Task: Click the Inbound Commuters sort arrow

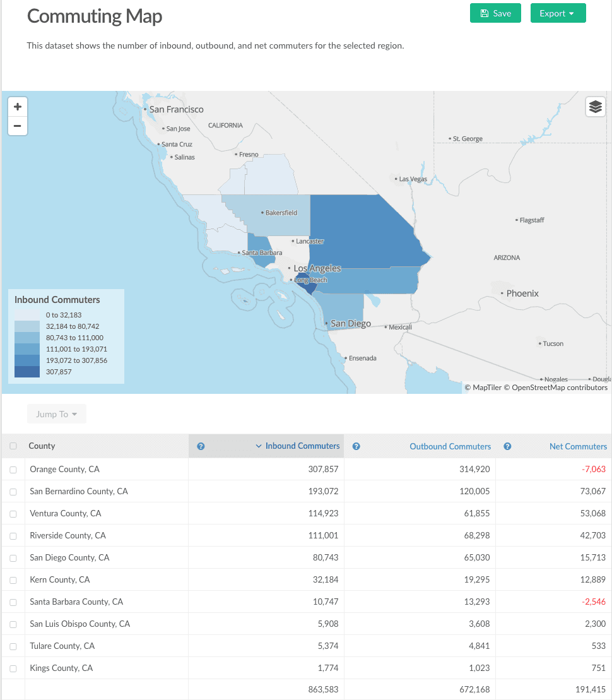Action: [258, 446]
